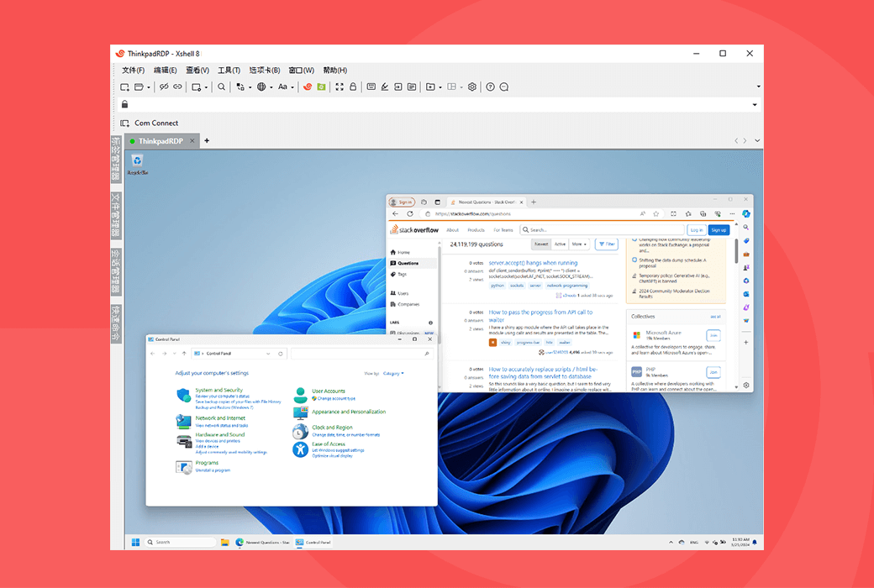
Task: Expand the More sorting dropdown on Stack Overflow
Action: click(x=579, y=244)
